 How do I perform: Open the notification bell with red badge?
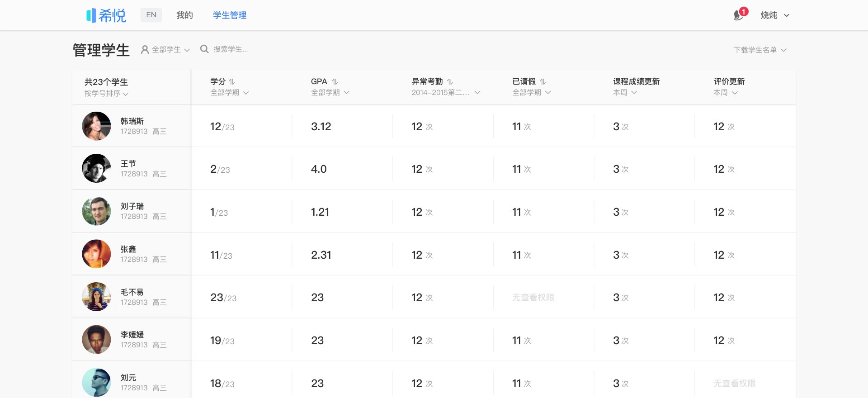[x=739, y=15]
